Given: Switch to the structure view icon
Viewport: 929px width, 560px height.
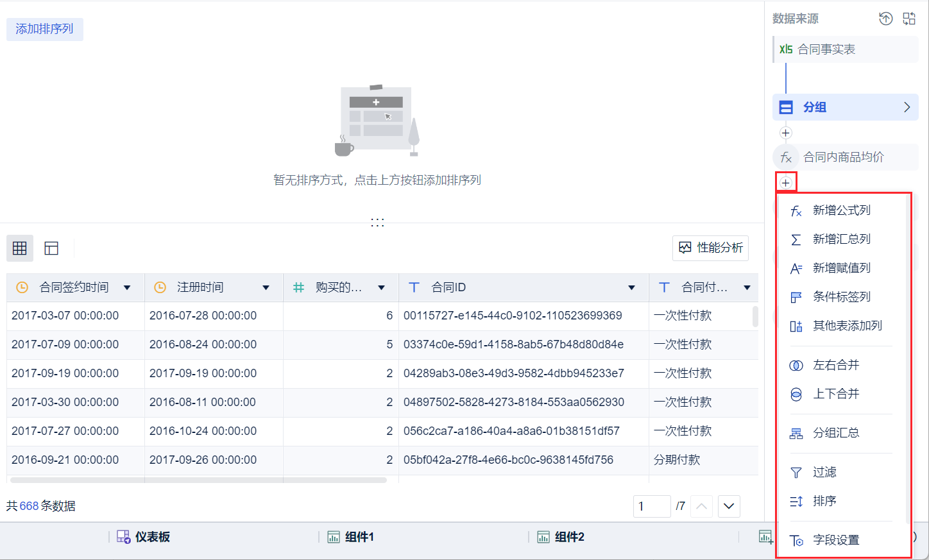Looking at the screenshot, I should (51, 248).
